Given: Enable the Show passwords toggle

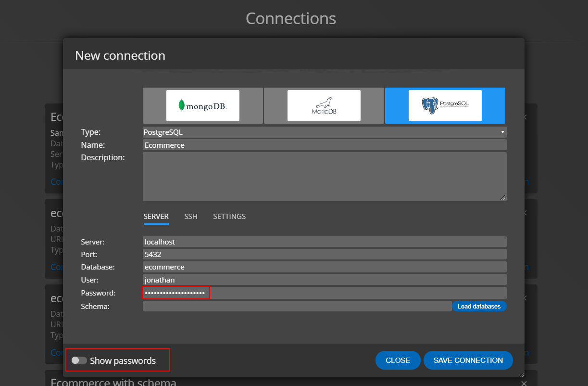Looking at the screenshot, I should tap(79, 360).
